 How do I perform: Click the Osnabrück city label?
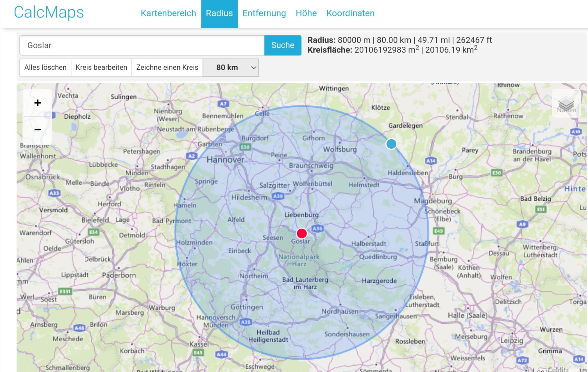(x=43, y=177)
